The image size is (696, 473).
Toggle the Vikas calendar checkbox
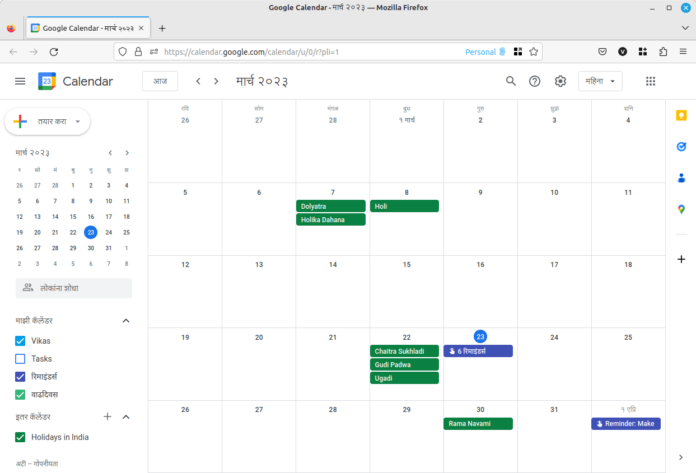pyautogui.click(x=20, y=341)
